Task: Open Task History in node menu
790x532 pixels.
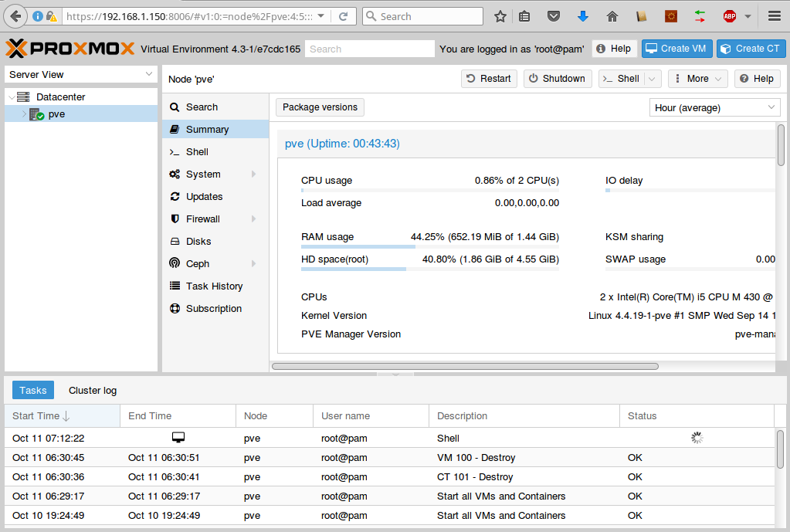Action: [215, 286]
